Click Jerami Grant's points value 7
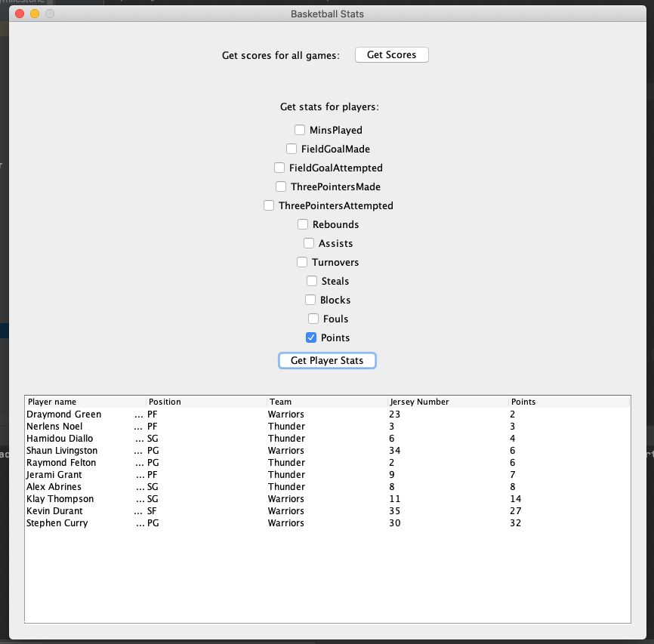Viewport: 654px width, 644px height. coord(513,475)
